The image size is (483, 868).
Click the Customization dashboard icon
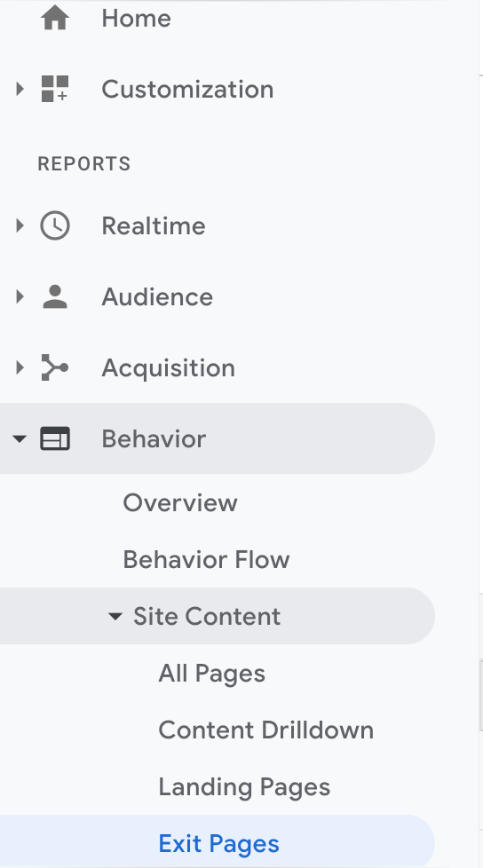coord(55,89)
